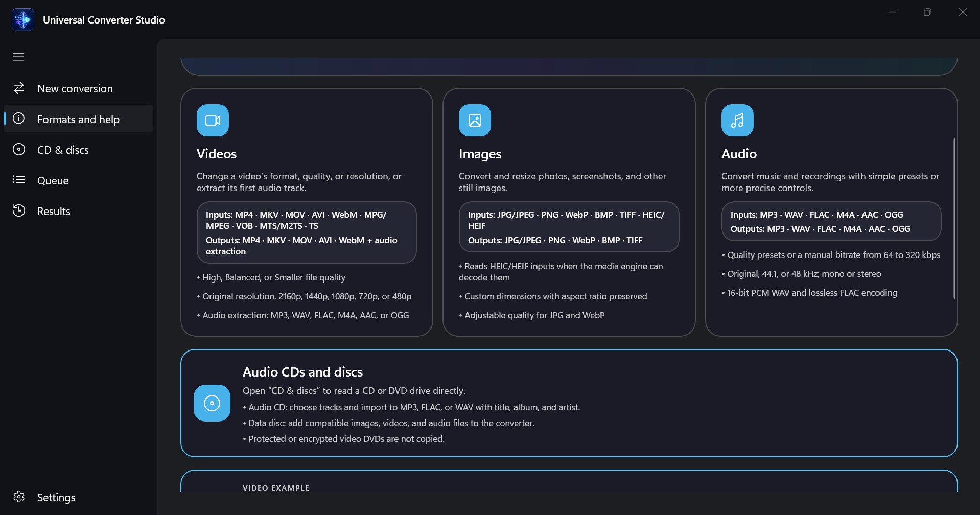Click the Audio CDs and discs icon

pos(212,403)
